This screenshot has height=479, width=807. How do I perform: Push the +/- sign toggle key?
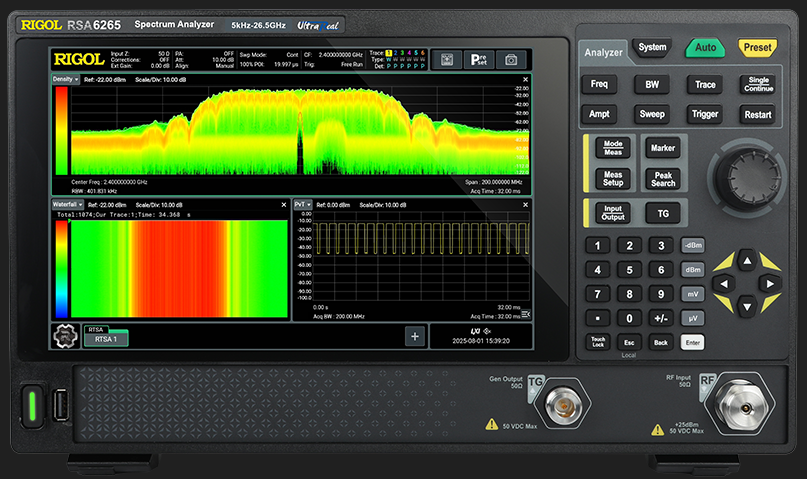[661, 318]
